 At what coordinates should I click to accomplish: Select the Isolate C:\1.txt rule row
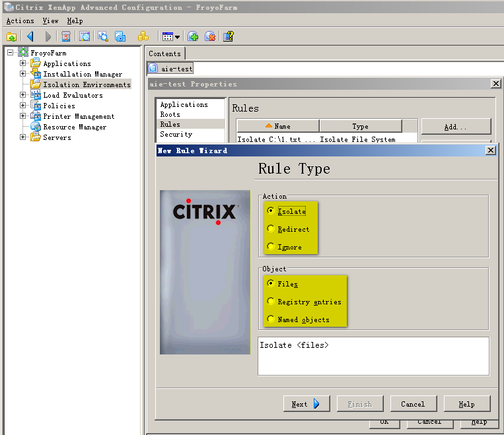(326, 139)
